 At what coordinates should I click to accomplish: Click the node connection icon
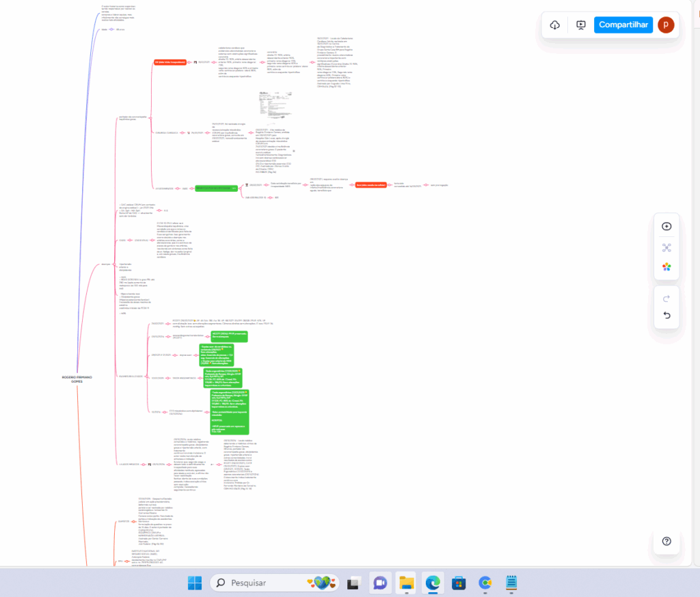coord(667,247)
